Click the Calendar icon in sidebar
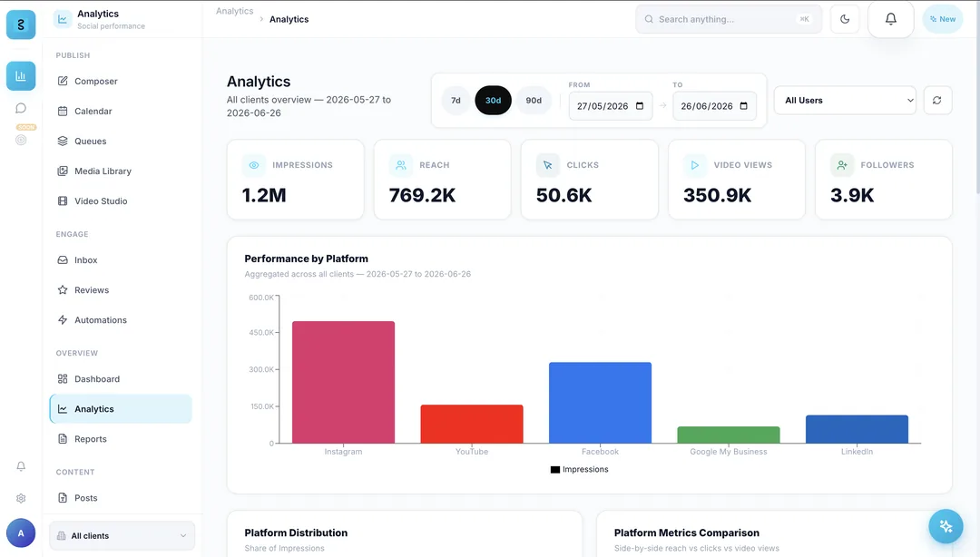Screen dimensions: 980x557 63,111
